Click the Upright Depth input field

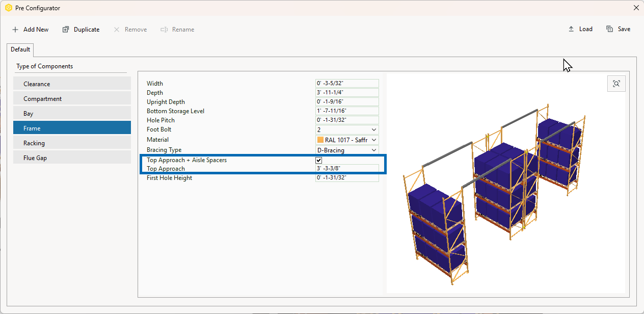click(x=346, y=101)
